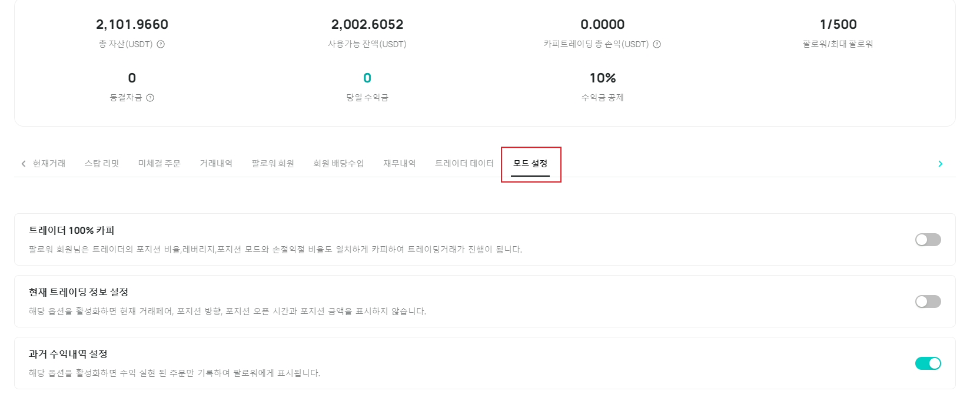Screen dimensions: 980x414
Task: Open 트레이더 데이터 tab
Action: (x=464, y=163)
